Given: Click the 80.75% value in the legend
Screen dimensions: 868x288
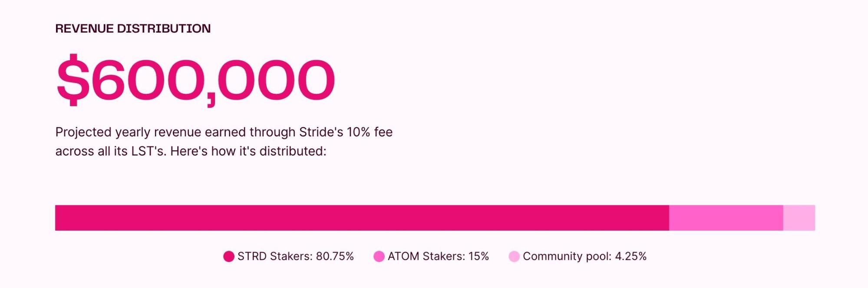Looking at the screenshot, I should click(x=335, y=256).
